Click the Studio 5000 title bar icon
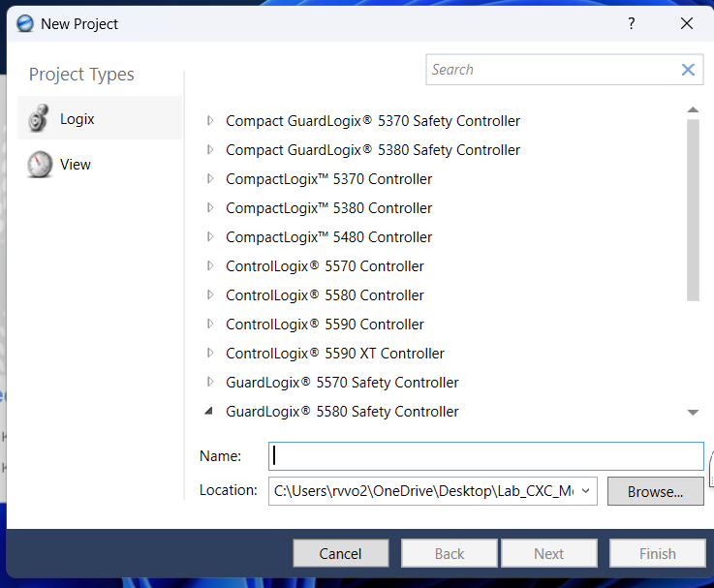The height and width of the screenshot is (588, 714). pos(25,23)
